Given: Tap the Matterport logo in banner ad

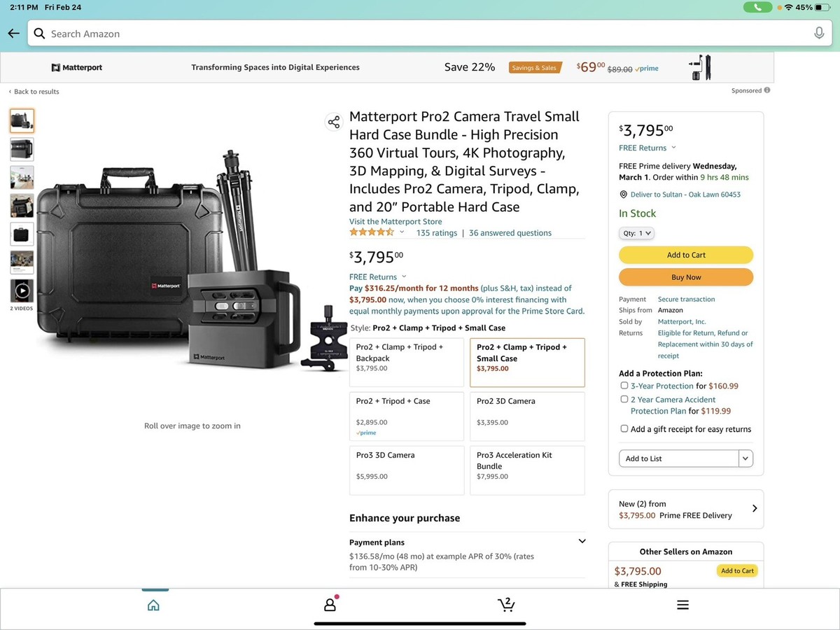Looking at the screenshot, I should point(77,68).
